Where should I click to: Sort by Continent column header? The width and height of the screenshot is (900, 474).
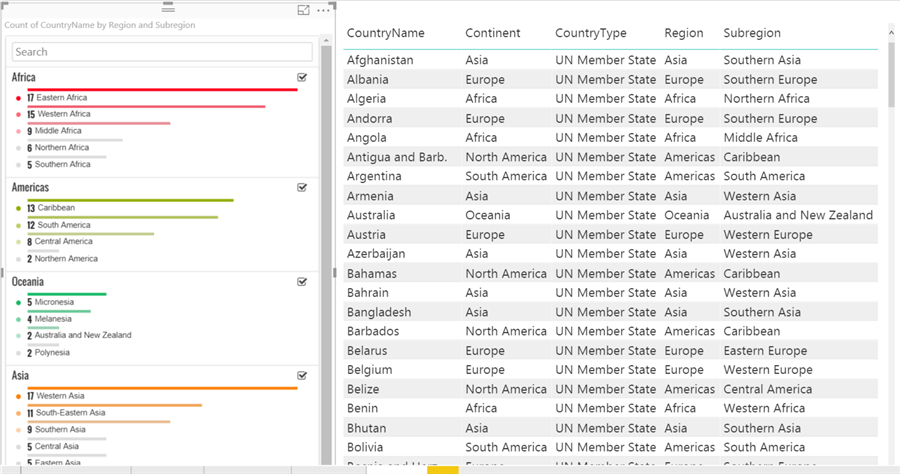click(493, 33)
